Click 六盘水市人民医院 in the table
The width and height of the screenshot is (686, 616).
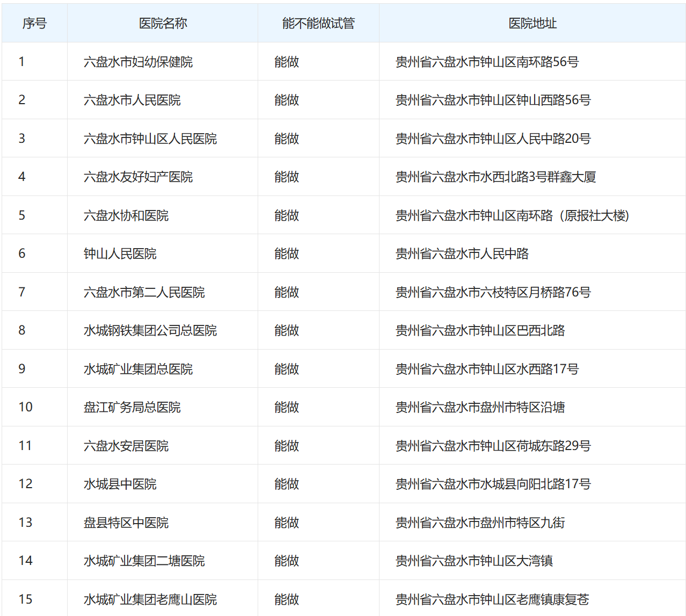coord(132,100)
